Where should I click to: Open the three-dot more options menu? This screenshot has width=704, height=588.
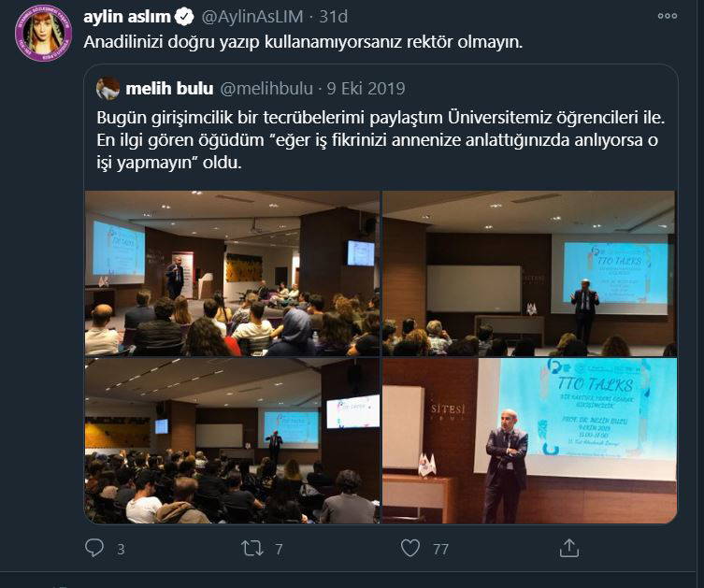(668, 16)
